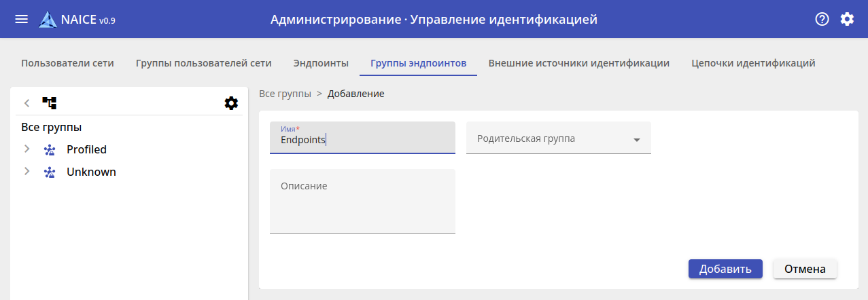The height and width of the screenshot is (300, 868).
Task: Click the group tree hierarchy icon
Action: (50, 103)
